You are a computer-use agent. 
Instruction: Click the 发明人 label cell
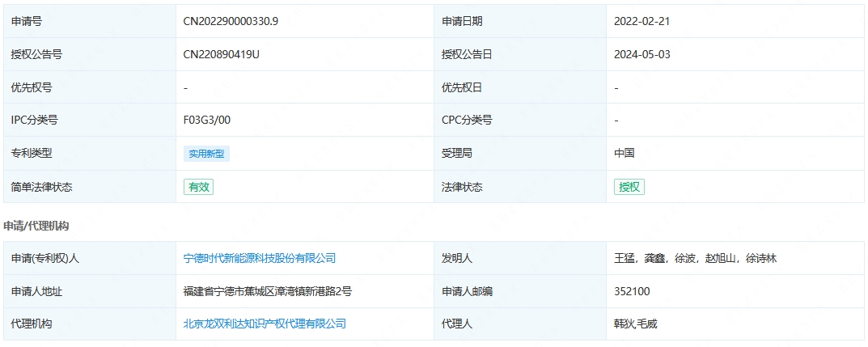point(520,258)
